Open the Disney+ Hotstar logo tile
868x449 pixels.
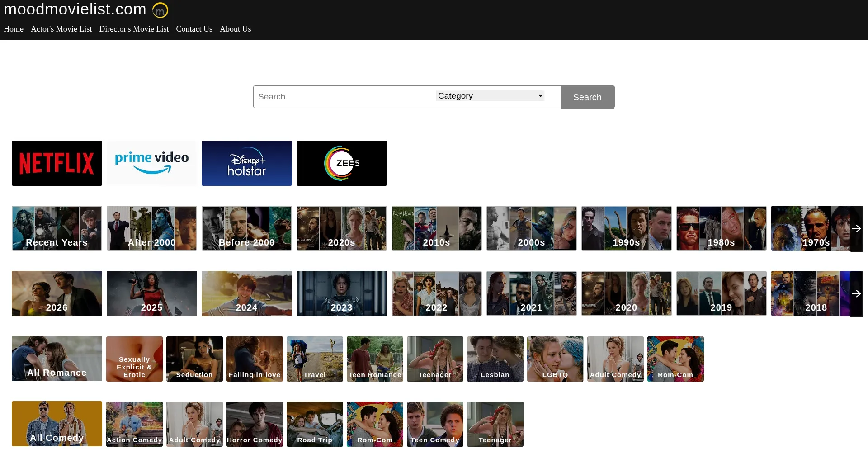point(247,163)
